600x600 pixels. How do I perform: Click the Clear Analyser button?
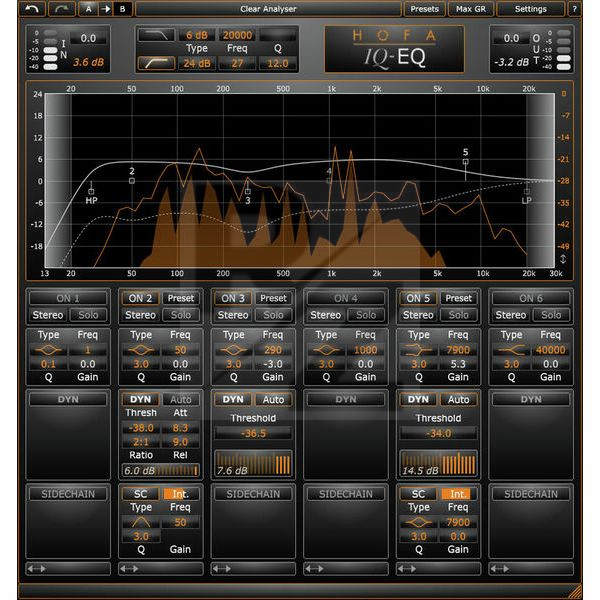pyautogui.click(x=268, y=9)
